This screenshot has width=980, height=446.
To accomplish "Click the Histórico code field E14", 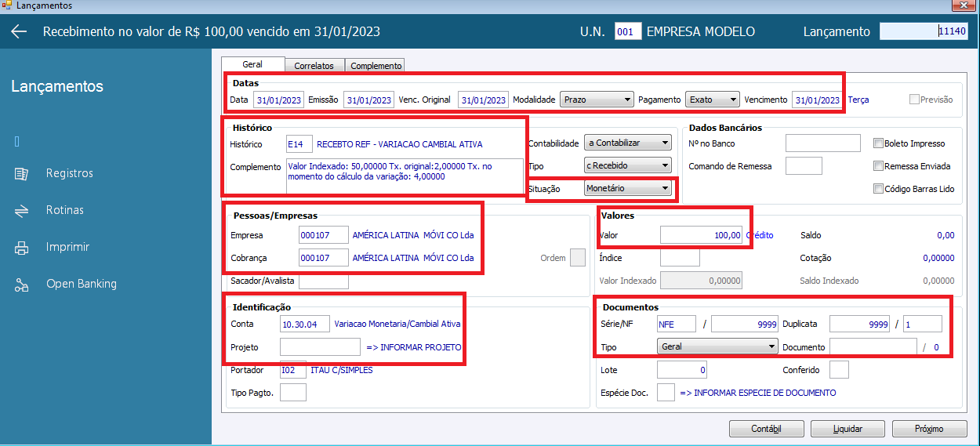I will click(299, 144).
